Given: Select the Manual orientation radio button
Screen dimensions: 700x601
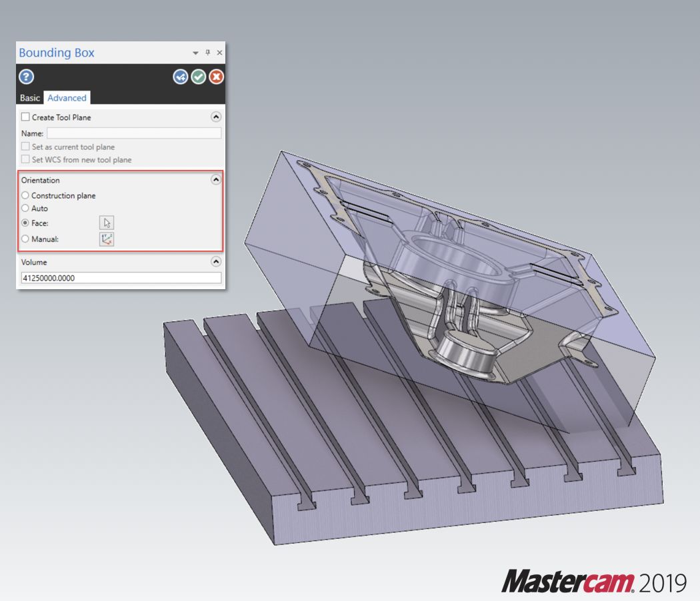Looking at the screenshot, I should [25, 239].
